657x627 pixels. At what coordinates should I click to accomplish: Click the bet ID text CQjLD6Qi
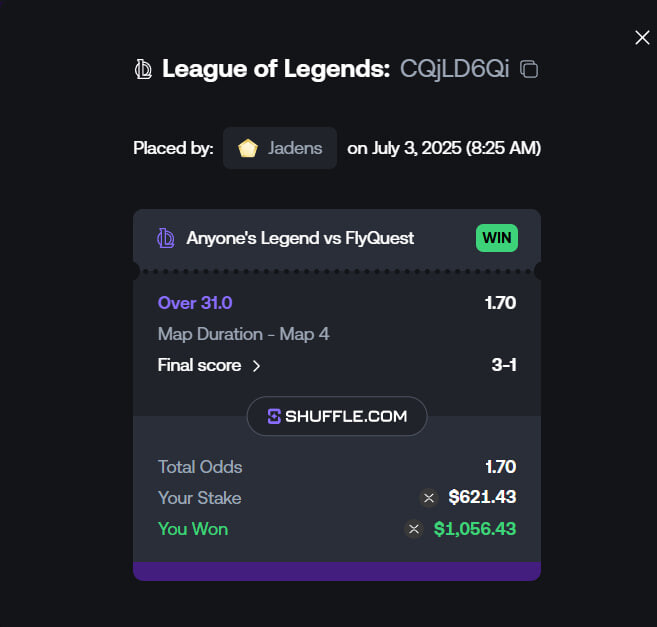(455, 69)
